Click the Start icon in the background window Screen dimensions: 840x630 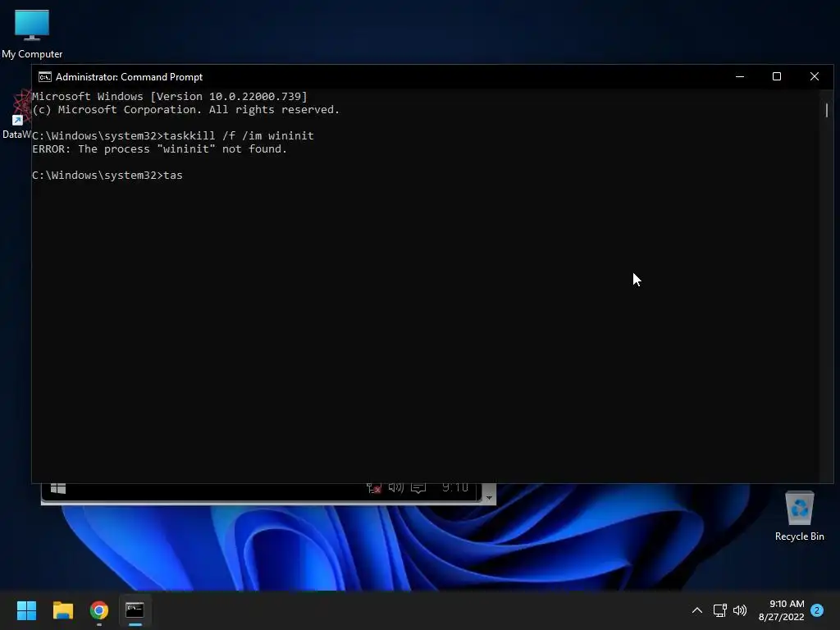58,488
